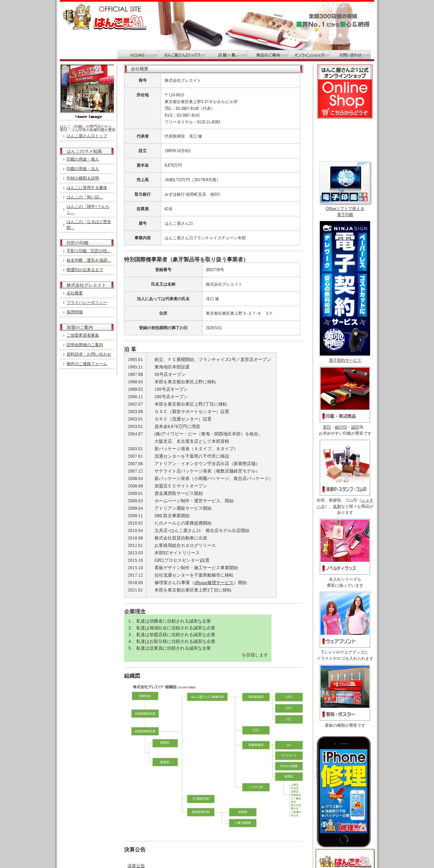Viewport: 434px width, 868px height.
Task: Click the 電子印鑑 laptop banner image
Action: tap(345, 183)
